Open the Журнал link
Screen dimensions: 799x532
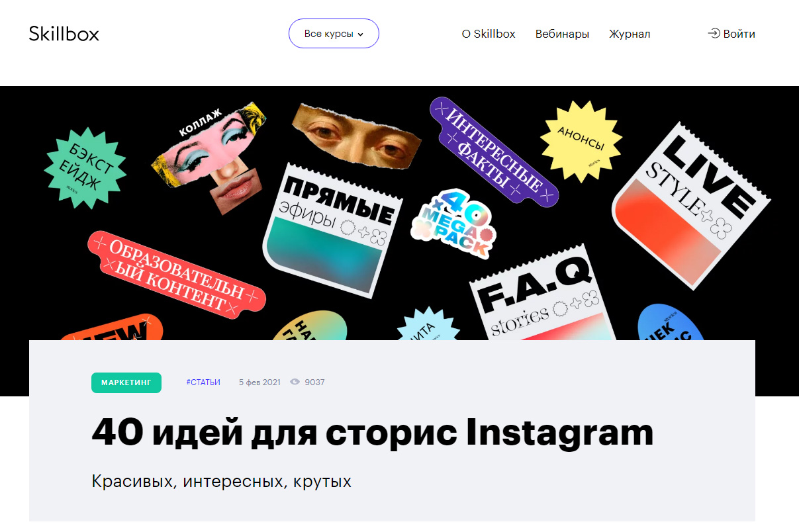tap(630, 34)
